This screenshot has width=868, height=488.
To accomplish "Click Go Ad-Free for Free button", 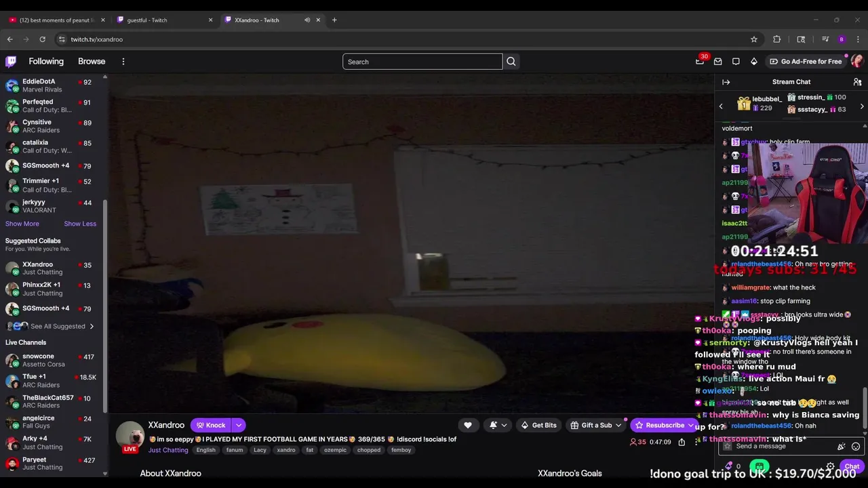I will pyautogui.click(x=805, y=62).
